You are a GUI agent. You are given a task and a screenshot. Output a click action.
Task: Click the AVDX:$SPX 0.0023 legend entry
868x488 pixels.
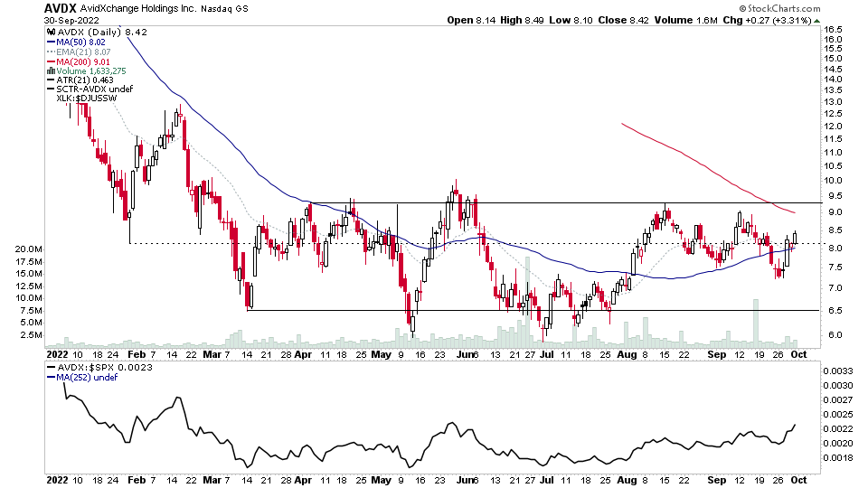[105, 368]
